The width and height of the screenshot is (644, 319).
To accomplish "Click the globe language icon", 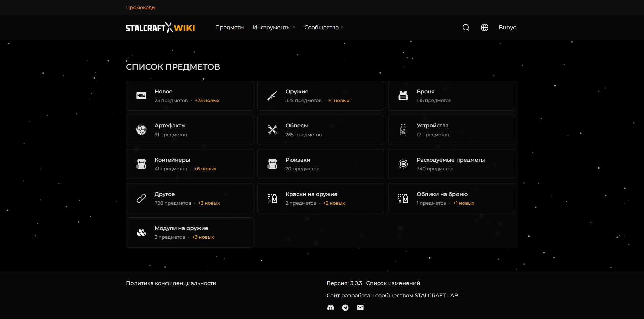I will pos(484,27).
